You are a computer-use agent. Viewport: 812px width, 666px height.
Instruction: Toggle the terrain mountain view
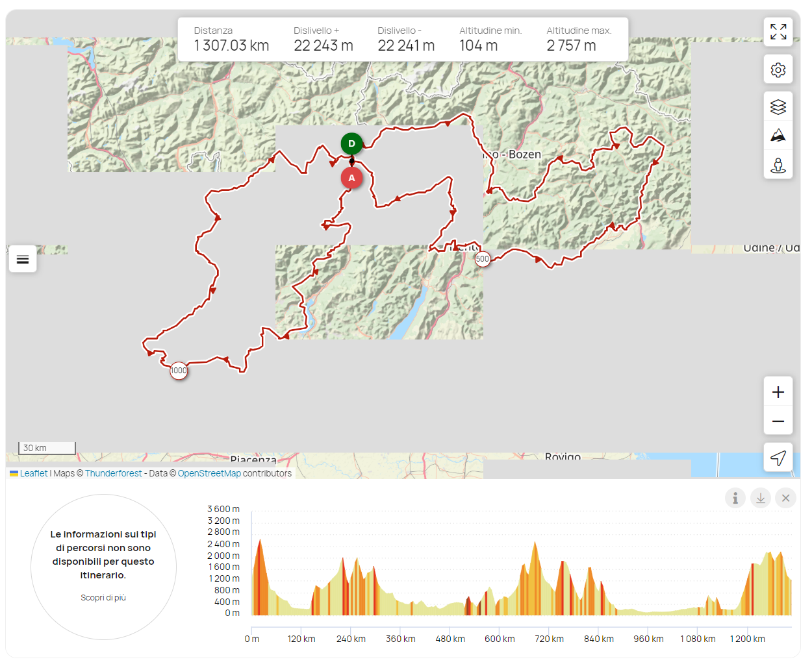(x=778, y=136)
